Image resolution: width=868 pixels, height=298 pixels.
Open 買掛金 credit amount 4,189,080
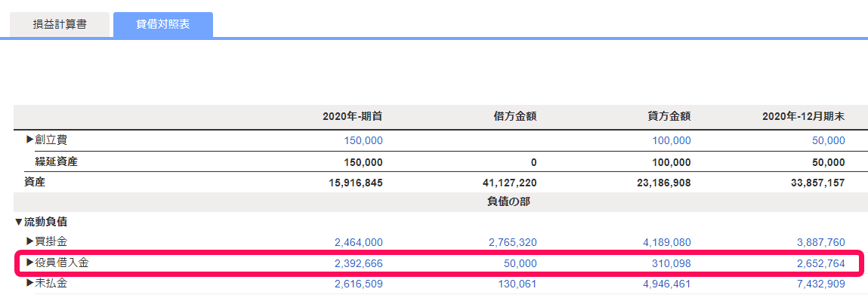[x=666, y=242]
